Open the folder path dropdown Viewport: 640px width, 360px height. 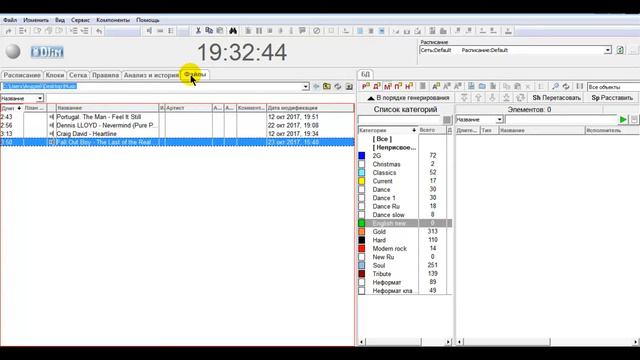click(x=306, y=87)
